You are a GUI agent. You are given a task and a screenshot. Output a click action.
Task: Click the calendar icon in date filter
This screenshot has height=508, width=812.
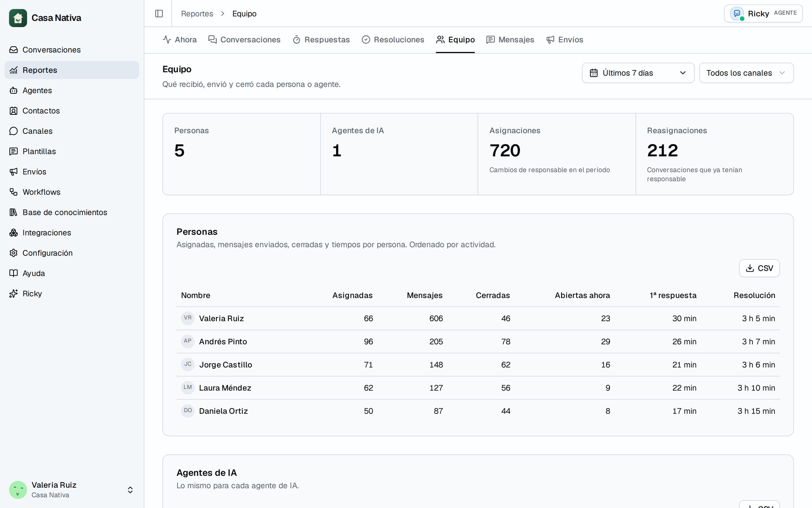pos(593,73)
